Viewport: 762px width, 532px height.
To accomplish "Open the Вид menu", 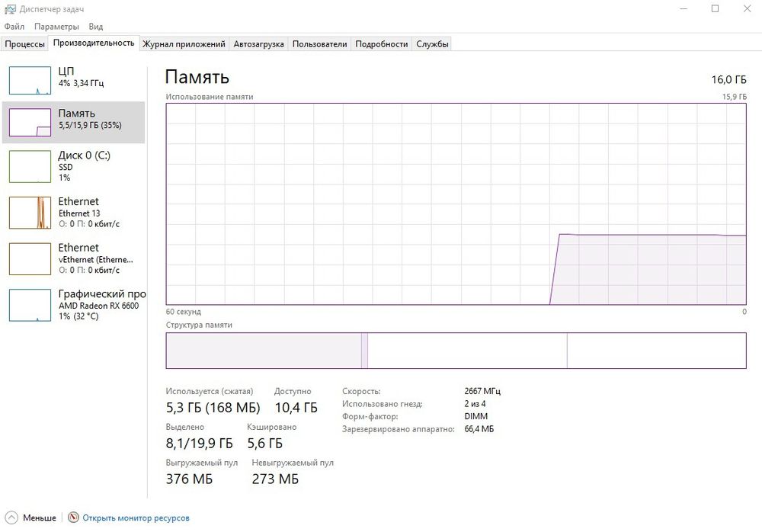I will (95, 26).
